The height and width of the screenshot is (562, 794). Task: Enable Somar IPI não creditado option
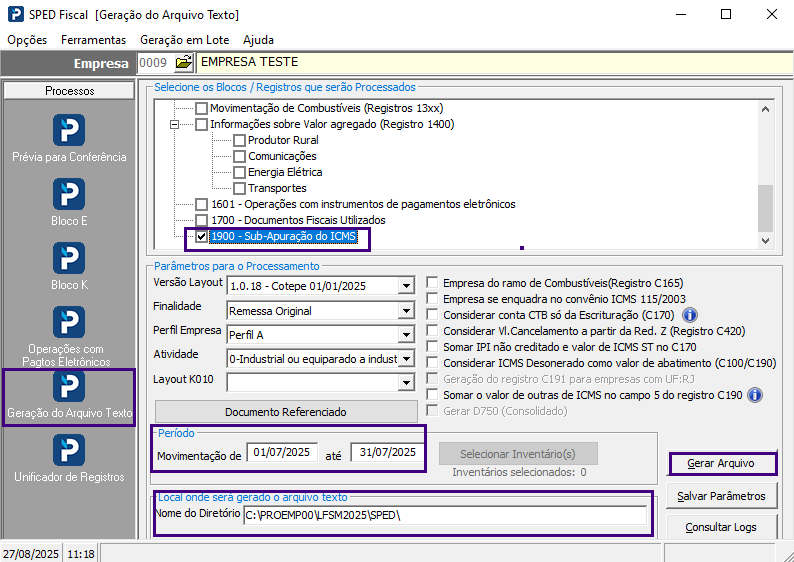click(432, 347)
